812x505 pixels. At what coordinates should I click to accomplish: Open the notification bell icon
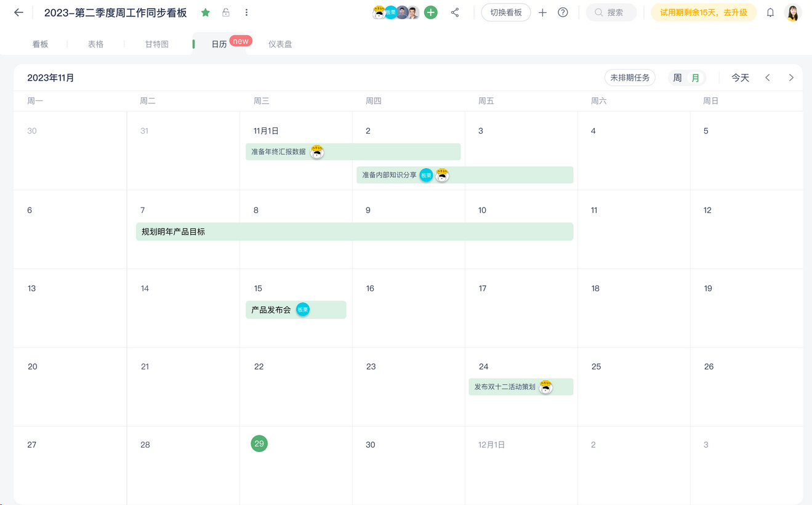point(770,12)
